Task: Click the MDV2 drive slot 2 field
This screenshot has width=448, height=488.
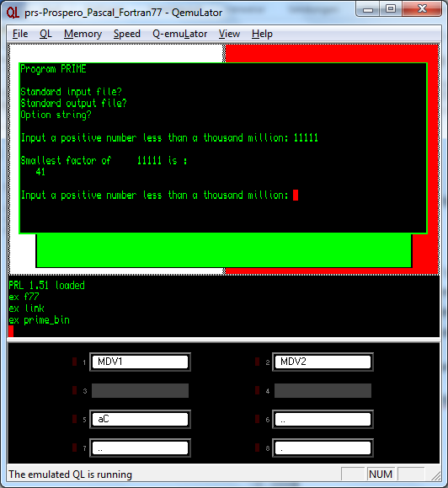Action: (x=323, y=362)
